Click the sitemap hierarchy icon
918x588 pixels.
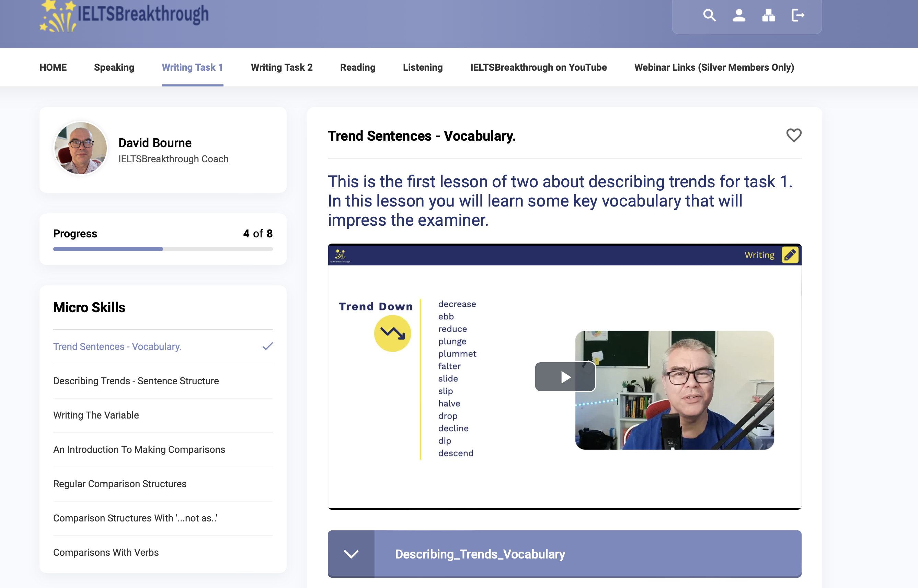coord(768,16)
